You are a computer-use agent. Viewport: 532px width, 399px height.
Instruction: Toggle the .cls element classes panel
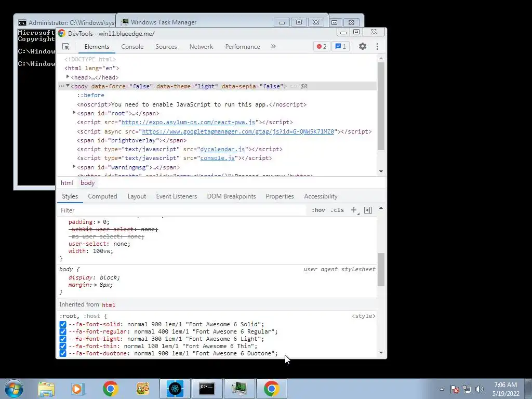coord(337,210)
